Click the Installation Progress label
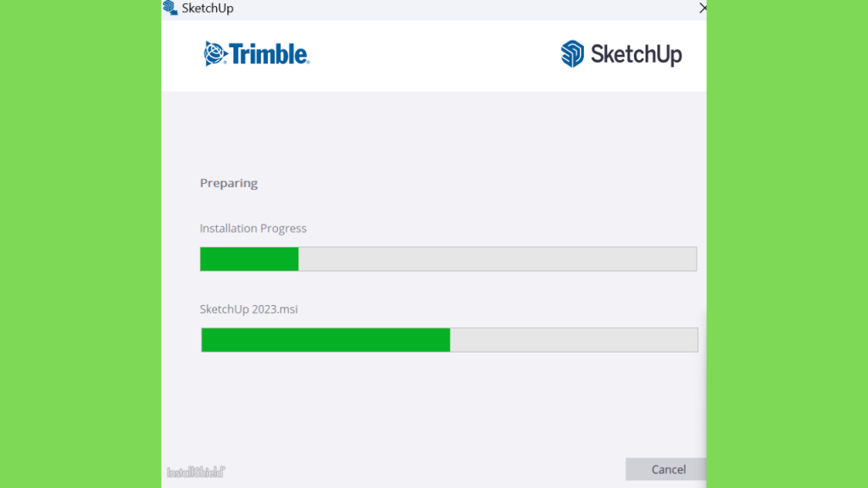This screenshot has width=868, height=488. [x=253, y=229]
